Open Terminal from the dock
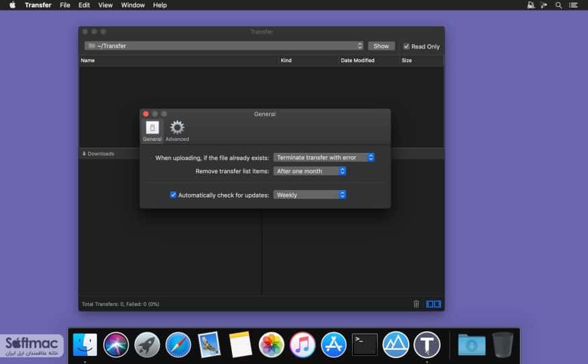 coord(365,344)
